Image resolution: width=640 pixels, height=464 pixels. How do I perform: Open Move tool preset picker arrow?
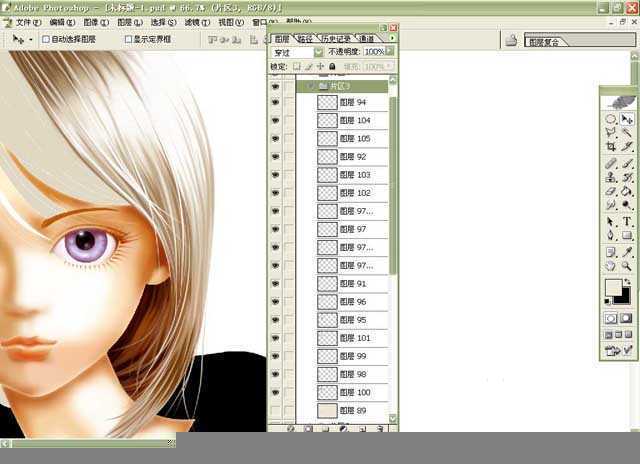31,40
